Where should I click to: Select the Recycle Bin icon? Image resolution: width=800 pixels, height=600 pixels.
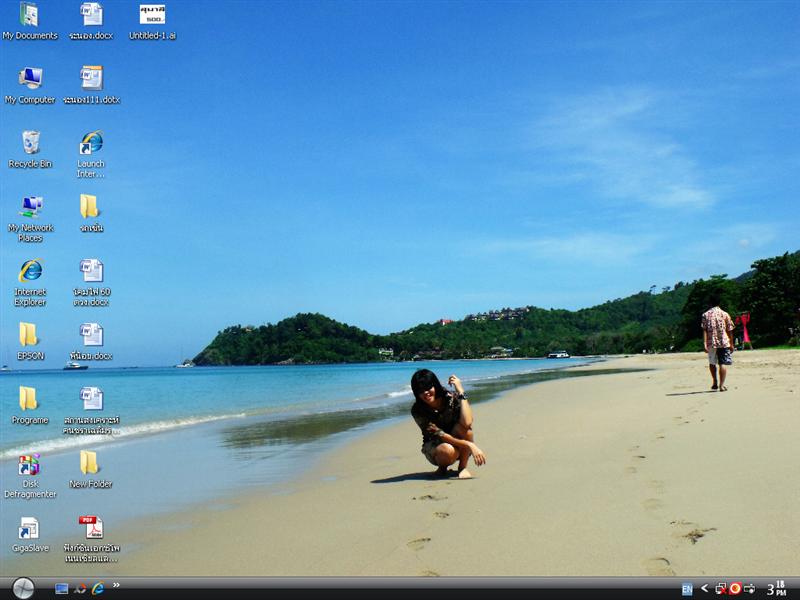coord(30,143)
